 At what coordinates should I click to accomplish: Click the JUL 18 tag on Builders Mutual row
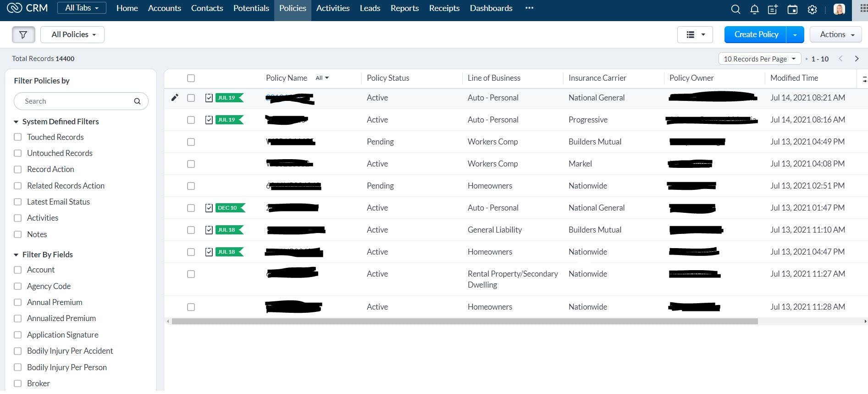tap(229, 230)
